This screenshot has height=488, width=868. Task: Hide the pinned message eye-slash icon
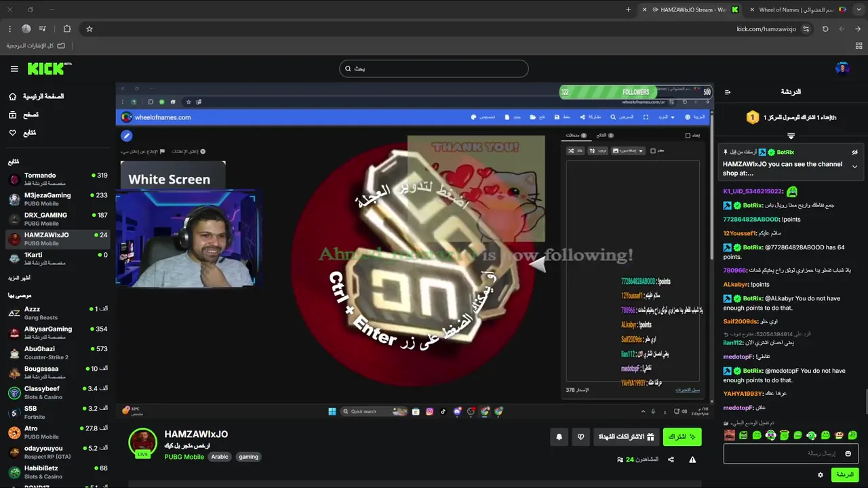[854, 152]
